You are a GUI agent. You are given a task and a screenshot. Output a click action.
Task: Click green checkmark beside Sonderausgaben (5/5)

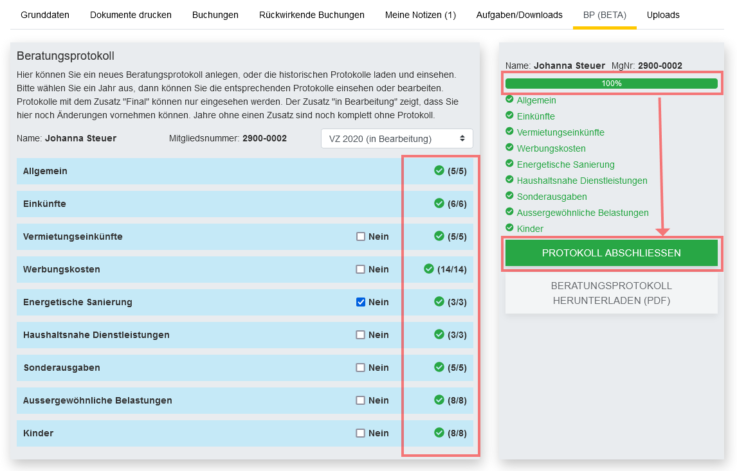439,367
